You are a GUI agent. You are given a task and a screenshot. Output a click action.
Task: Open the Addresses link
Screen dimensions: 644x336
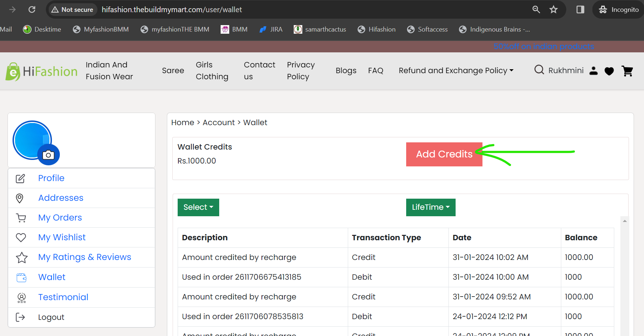click(61, 198)
